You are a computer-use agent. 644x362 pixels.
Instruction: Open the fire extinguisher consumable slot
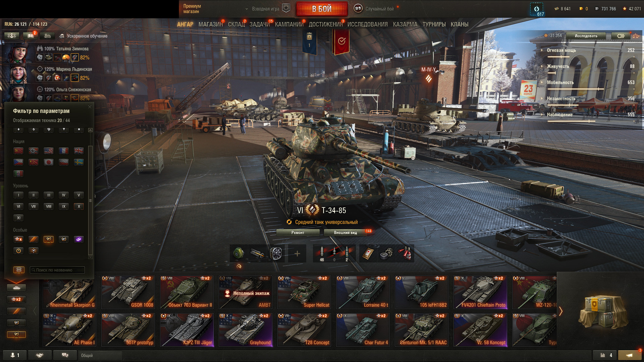405,254
